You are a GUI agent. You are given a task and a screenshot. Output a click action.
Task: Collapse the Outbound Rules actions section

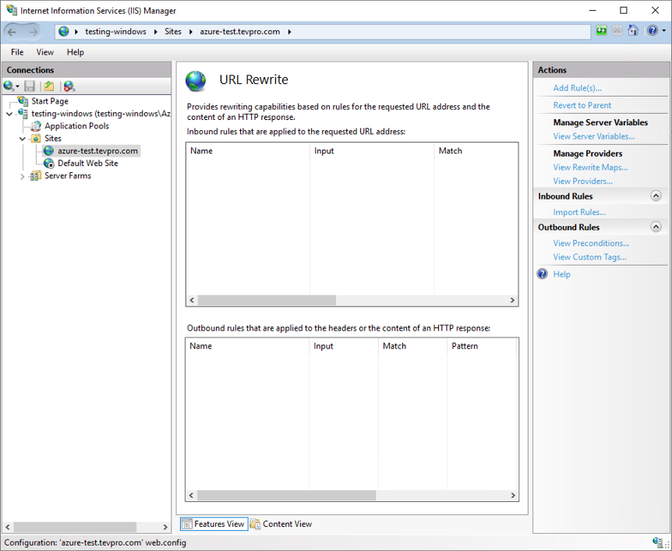656,227
